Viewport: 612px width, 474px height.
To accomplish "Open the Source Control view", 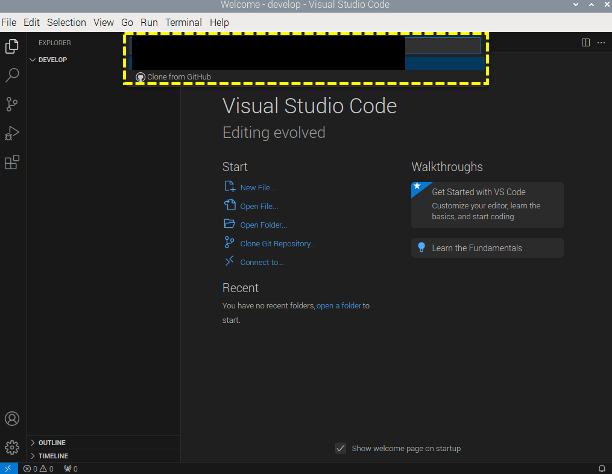I will [12, 104].
